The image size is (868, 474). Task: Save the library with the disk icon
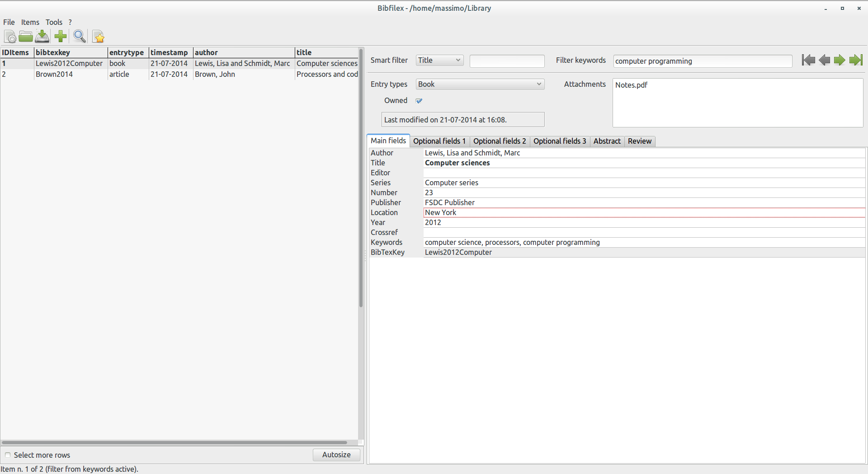[42, 36]
